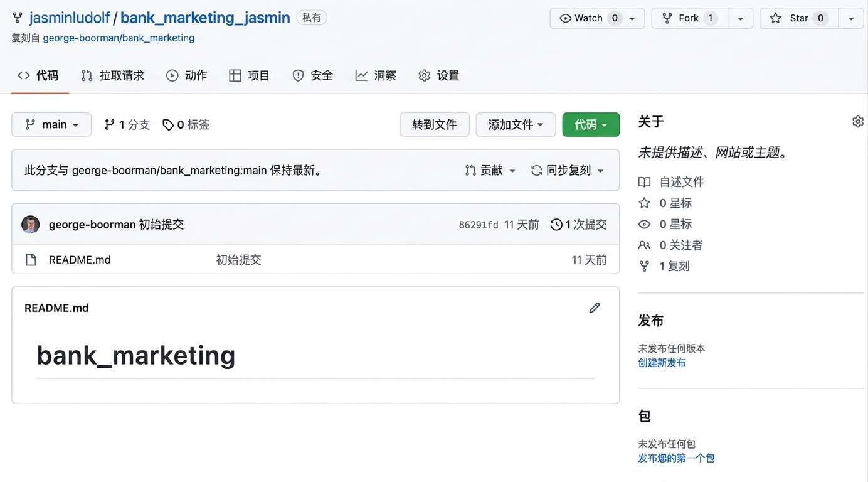This screenshot has width=868, height=482.
Task: Click the eye icon 0 星标 row
Action: pos(665,224)
